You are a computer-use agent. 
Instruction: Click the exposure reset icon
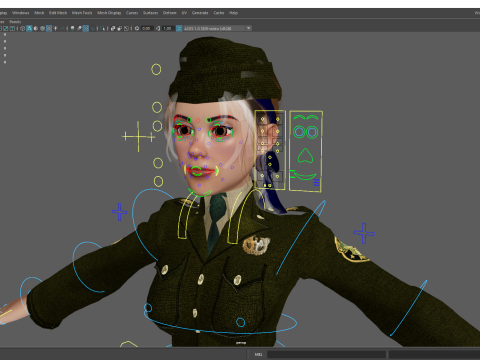tap(137, 28)
